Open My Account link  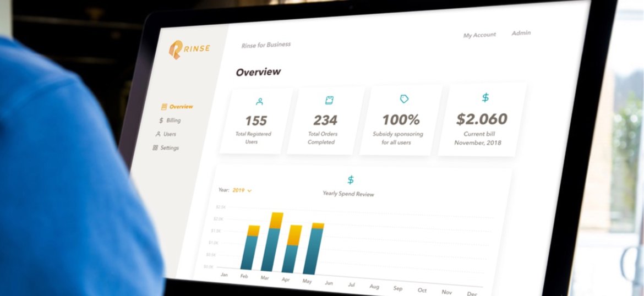[x=479, y=35]
